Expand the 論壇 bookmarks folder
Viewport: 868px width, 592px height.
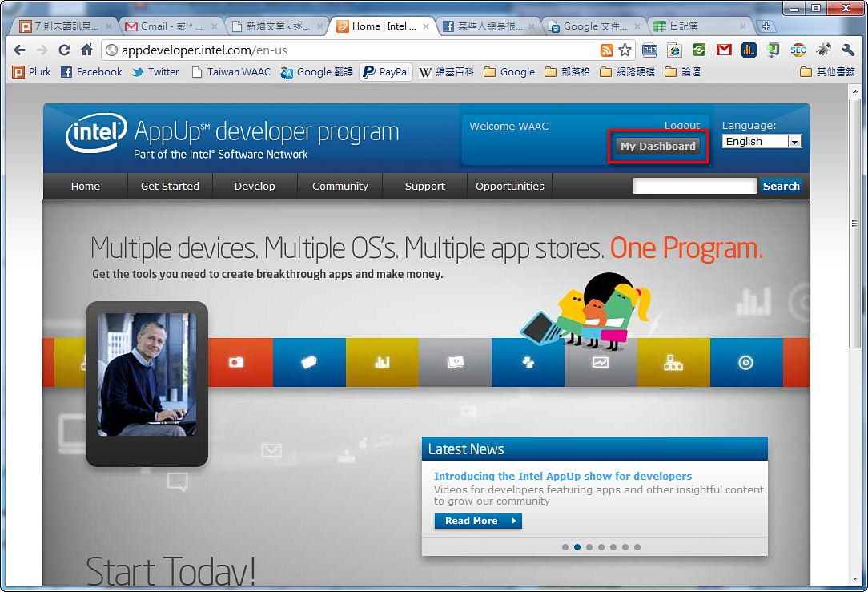pos(682,72)
